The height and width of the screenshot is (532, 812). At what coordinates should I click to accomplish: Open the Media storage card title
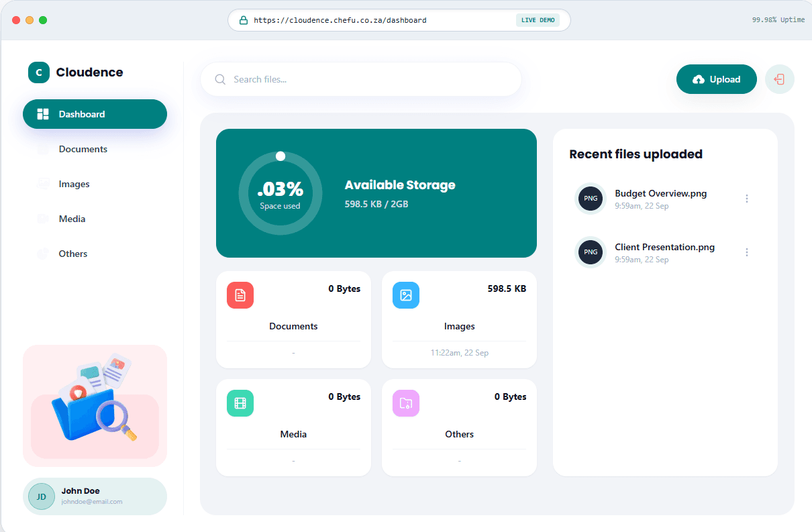(293, 434)
